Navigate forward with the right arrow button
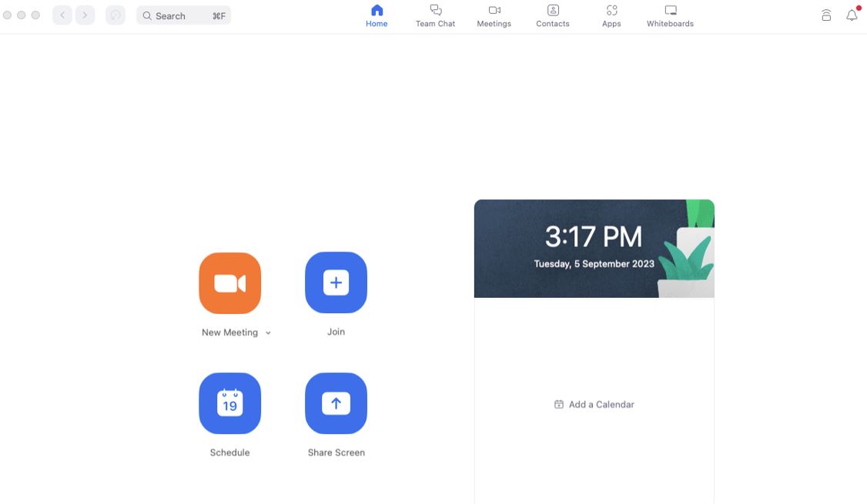Viewport: 867px width, 504px height. click(85, 15)
